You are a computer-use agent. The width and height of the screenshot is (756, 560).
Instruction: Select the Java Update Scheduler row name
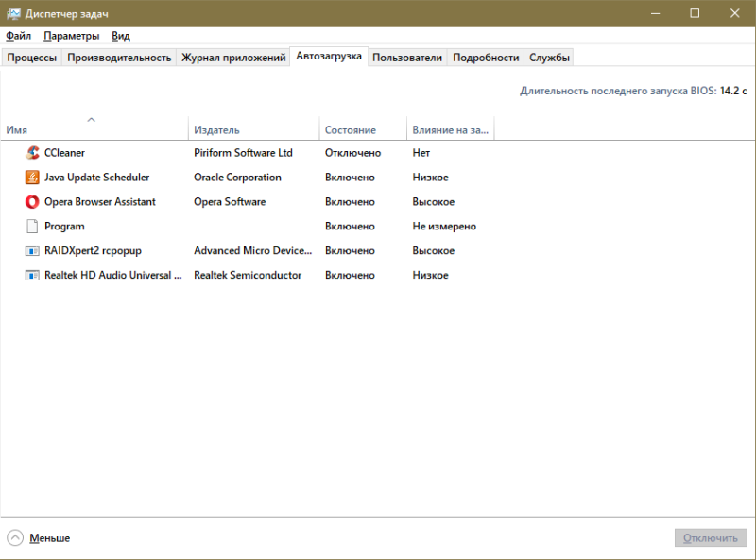coord(97,178)
